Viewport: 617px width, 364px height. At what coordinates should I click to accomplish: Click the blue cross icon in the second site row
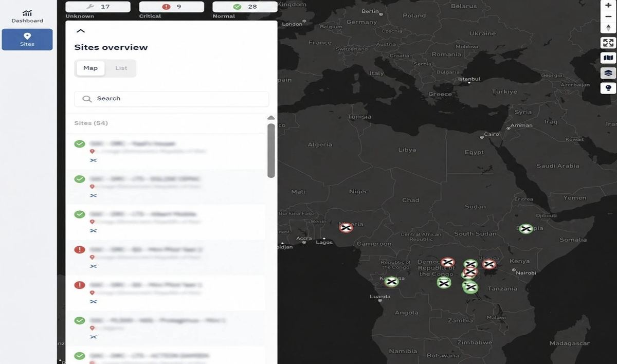93,195
